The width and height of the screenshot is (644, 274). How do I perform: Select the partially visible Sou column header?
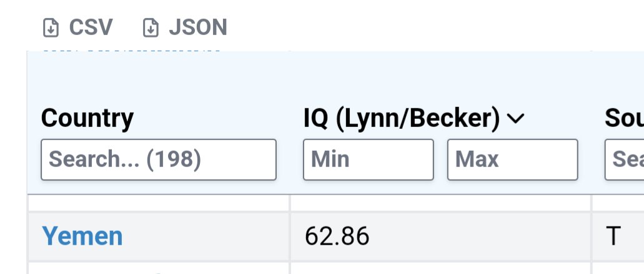[x=624, y=118]
